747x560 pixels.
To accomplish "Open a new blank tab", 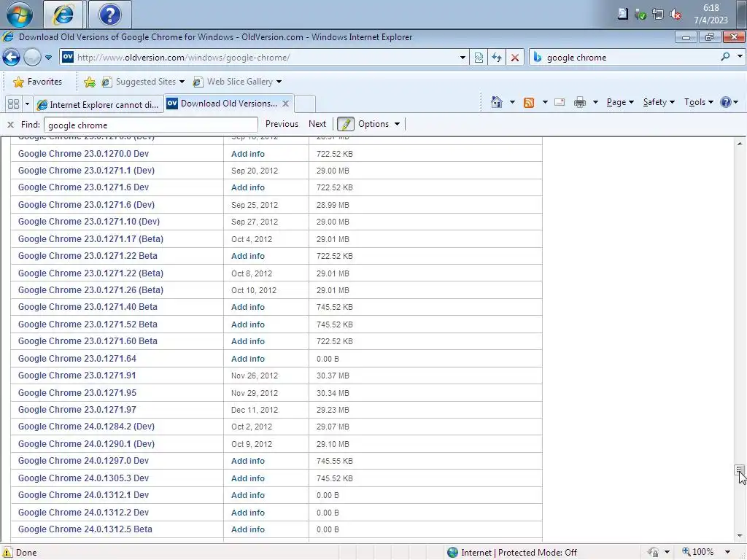I will (305, 104).
